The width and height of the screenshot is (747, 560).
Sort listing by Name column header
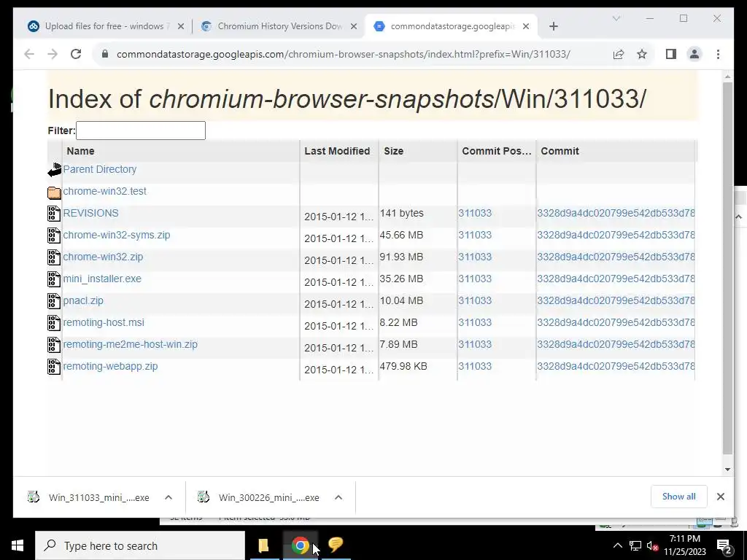(80, 151)
